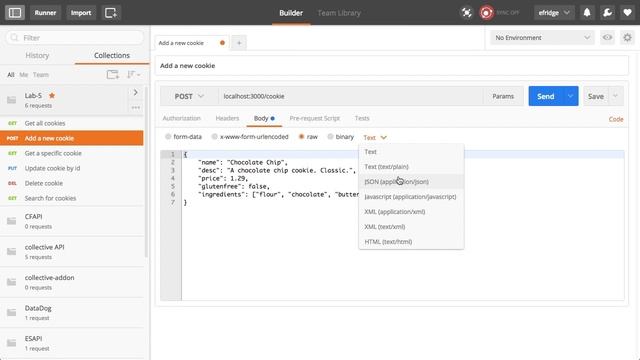Viewport: 640px width, 360px height.
Task: Open settings wrench icon
Action: point(607,13)
